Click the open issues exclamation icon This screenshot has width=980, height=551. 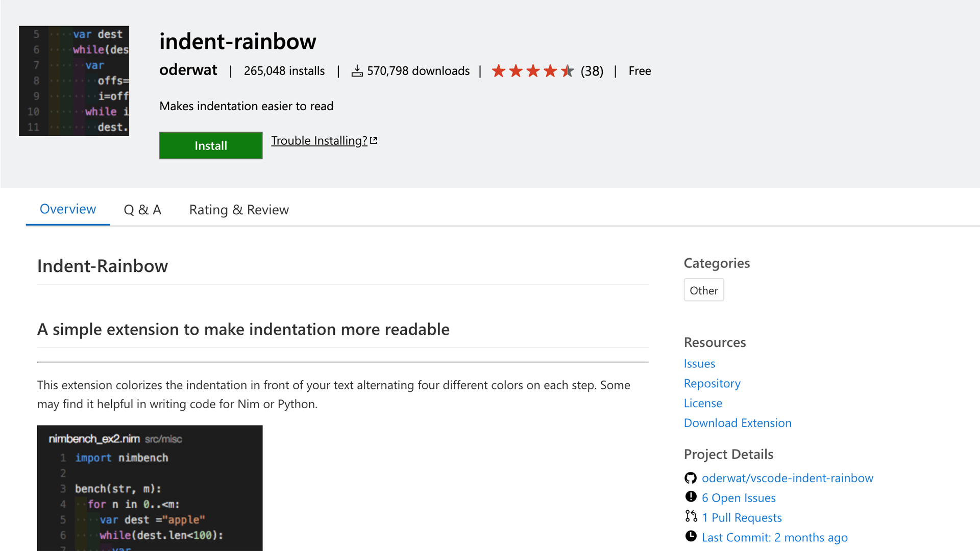(x=691, y=497)
